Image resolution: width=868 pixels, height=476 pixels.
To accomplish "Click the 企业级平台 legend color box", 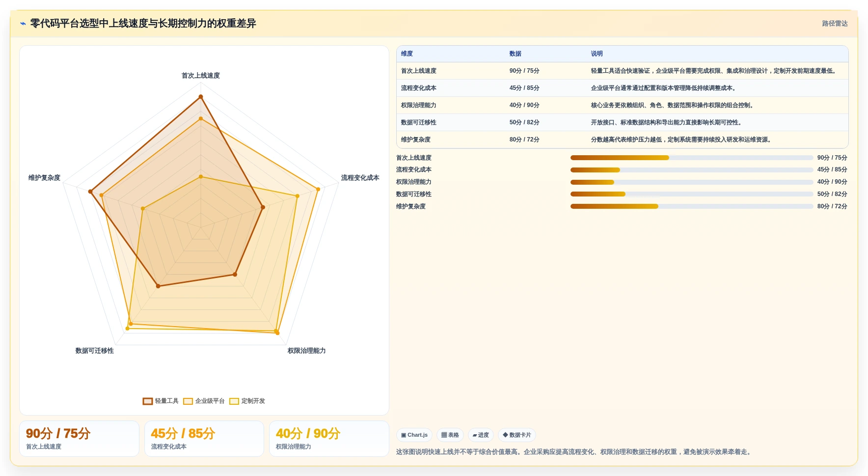I will point(188,401).
